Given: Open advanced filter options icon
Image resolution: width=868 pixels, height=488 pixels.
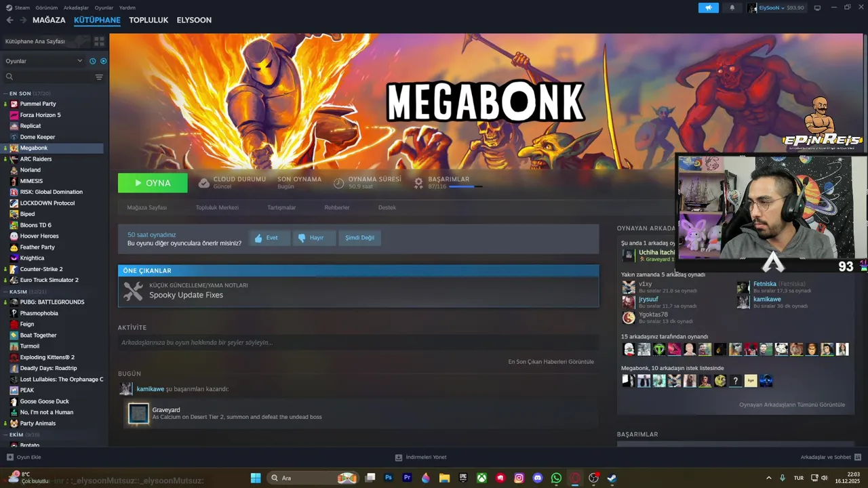Looking at the screenshot, I should point(99,77).
